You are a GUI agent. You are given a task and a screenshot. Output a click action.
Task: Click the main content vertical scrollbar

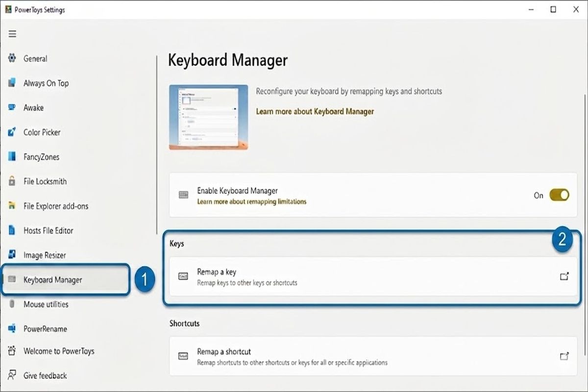tap(585, 225)
